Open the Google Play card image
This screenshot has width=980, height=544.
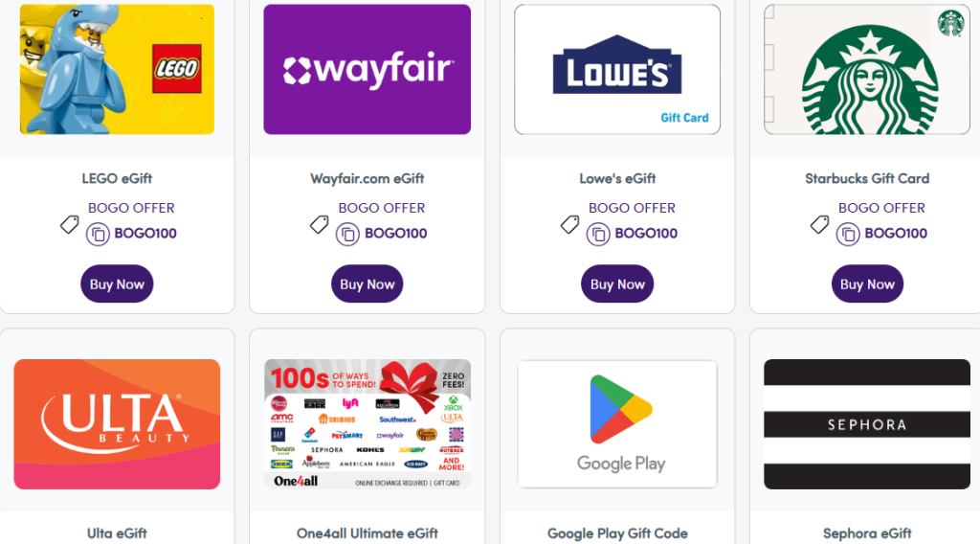(617, 424)
